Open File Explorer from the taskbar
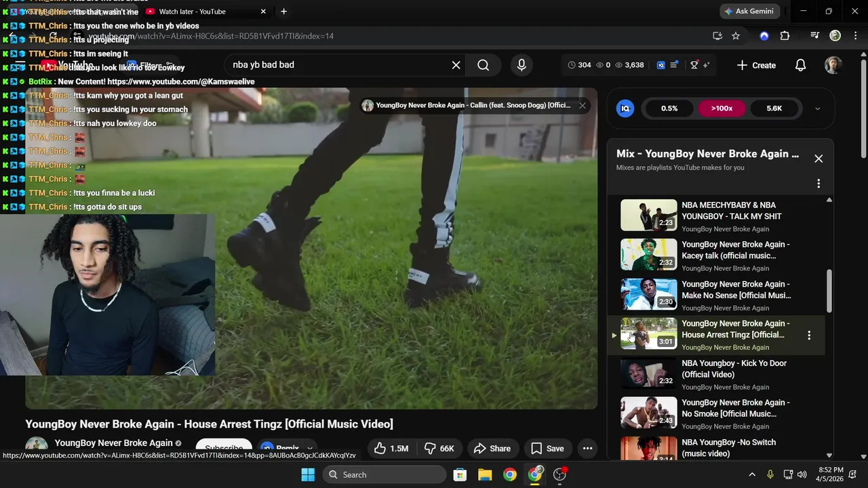This screenshot has height=488, width=868. (x=485, y=474)
